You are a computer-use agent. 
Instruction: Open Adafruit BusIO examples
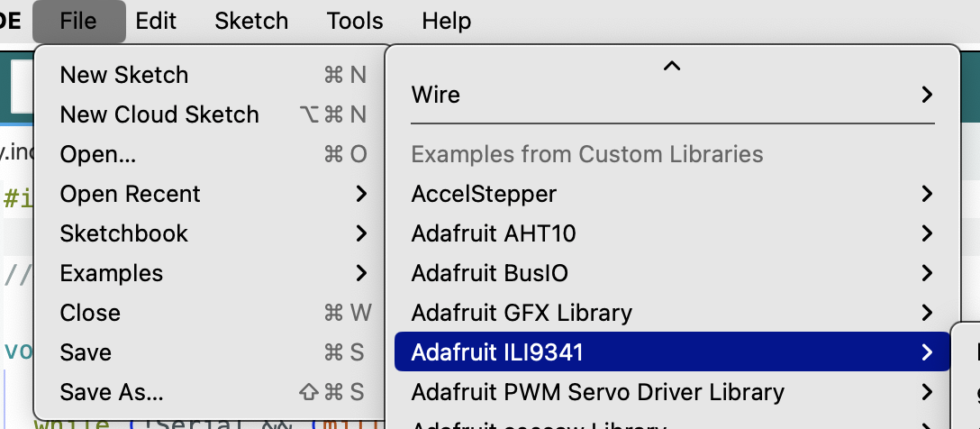673,273
